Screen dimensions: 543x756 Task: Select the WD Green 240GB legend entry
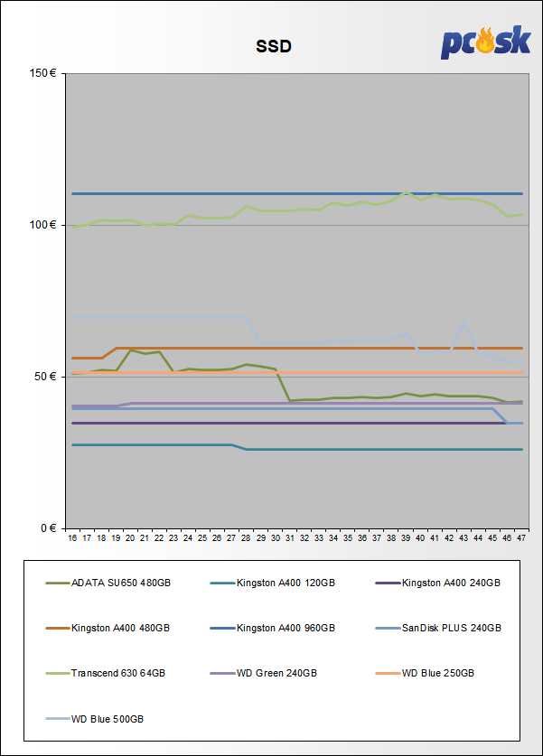tap(264, 673)
